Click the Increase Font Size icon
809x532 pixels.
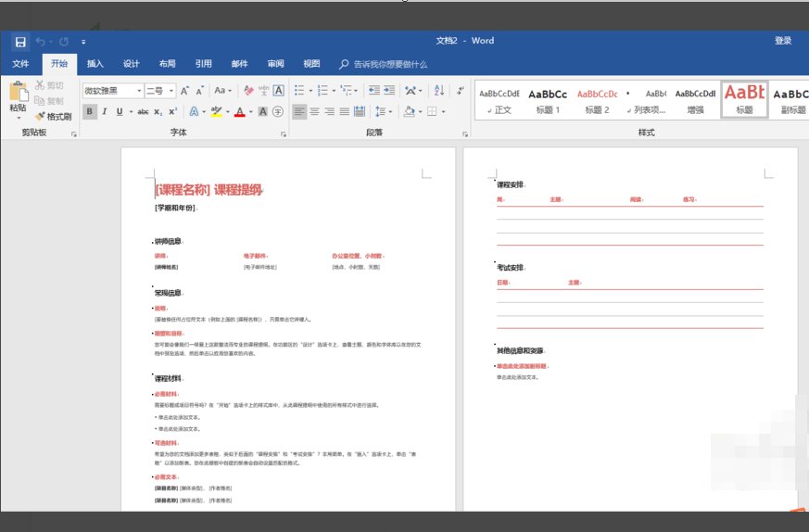185,91
